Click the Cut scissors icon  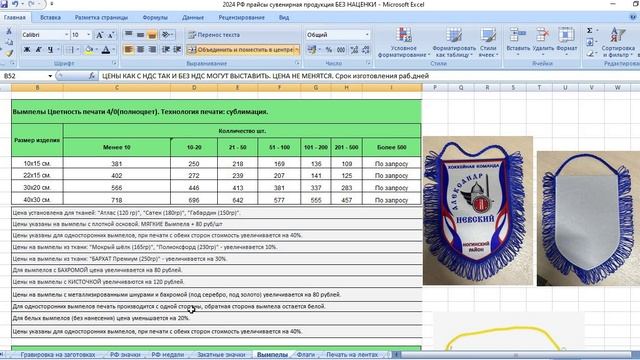(9, 31)
